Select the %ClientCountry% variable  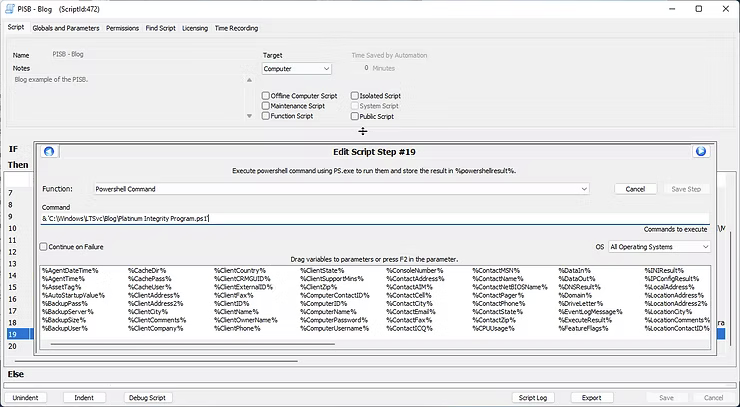point(240,271)
